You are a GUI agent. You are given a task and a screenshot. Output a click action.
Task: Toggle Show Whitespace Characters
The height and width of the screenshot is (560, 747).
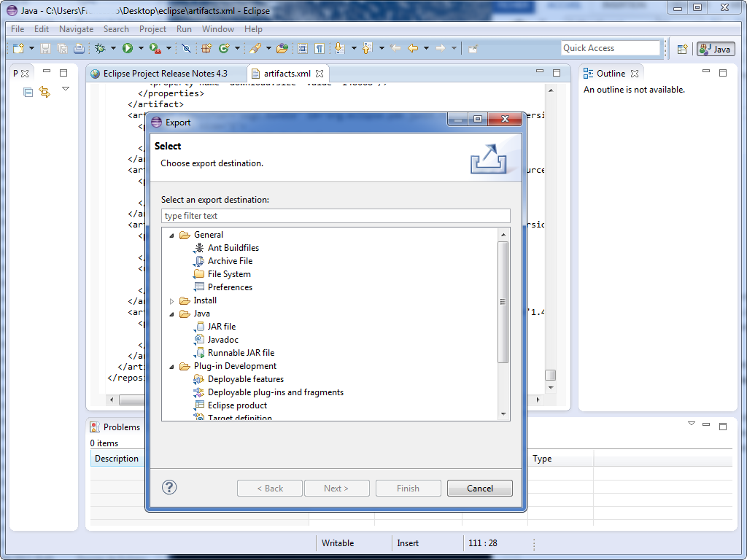[320, 48]
